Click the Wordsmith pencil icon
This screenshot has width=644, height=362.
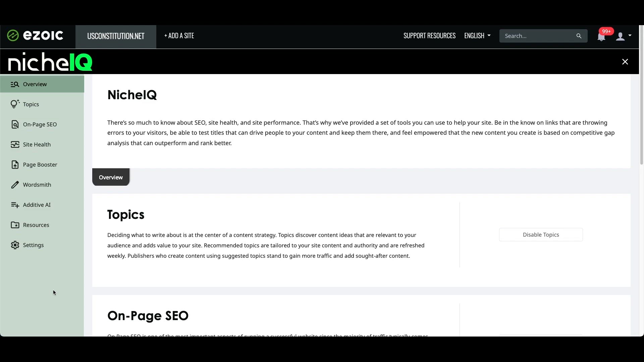point(15,185)
